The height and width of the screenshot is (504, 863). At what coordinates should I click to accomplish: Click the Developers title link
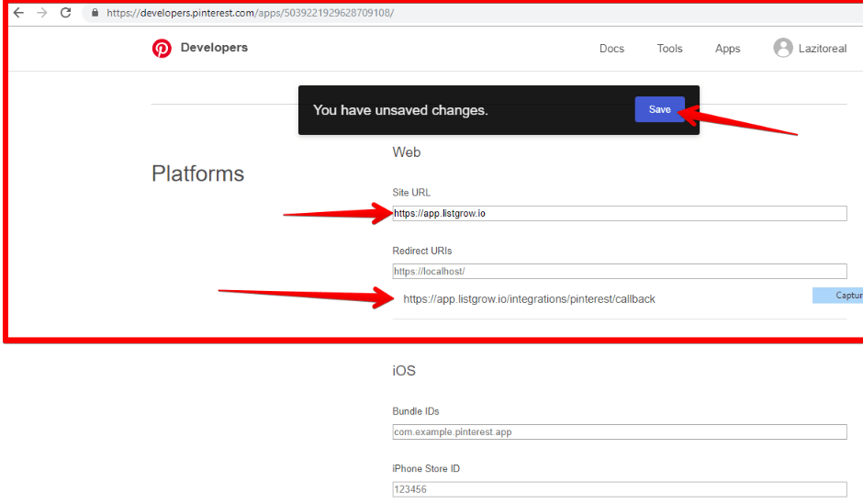tap(214, 48)
